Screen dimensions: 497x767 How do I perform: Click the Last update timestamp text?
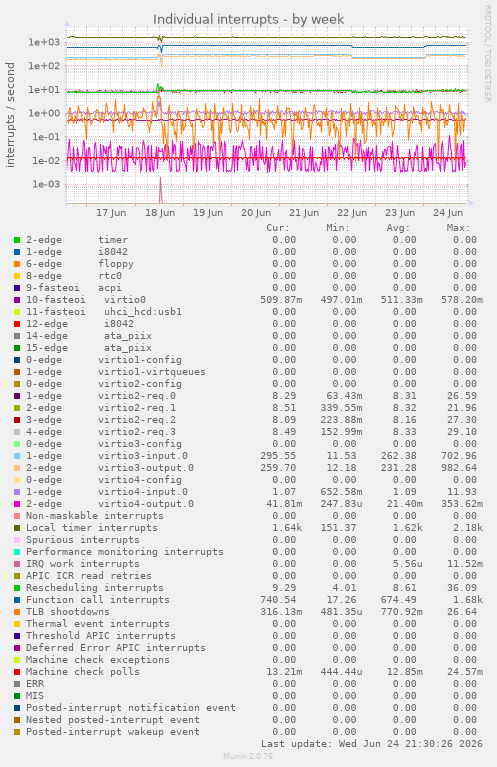pyautogui.click(x=372, y=744)
